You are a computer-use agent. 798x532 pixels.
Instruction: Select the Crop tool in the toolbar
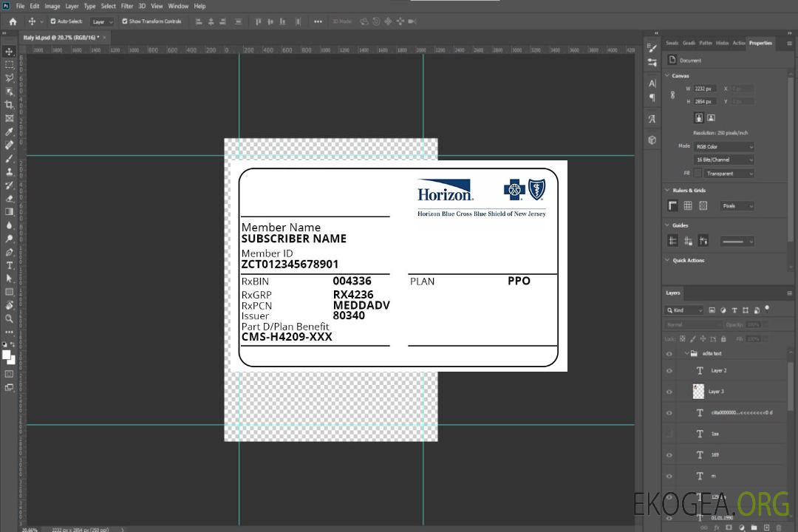[10, 105]
